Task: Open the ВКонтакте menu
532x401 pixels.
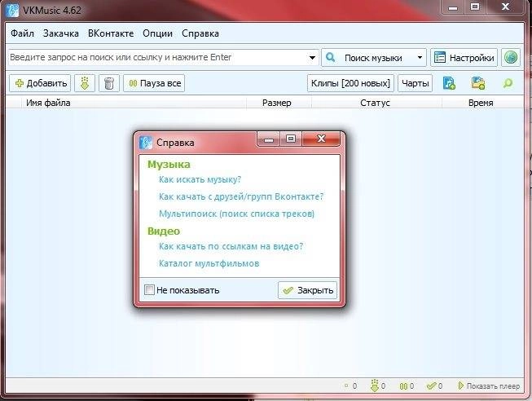Action: coord(111,33)
